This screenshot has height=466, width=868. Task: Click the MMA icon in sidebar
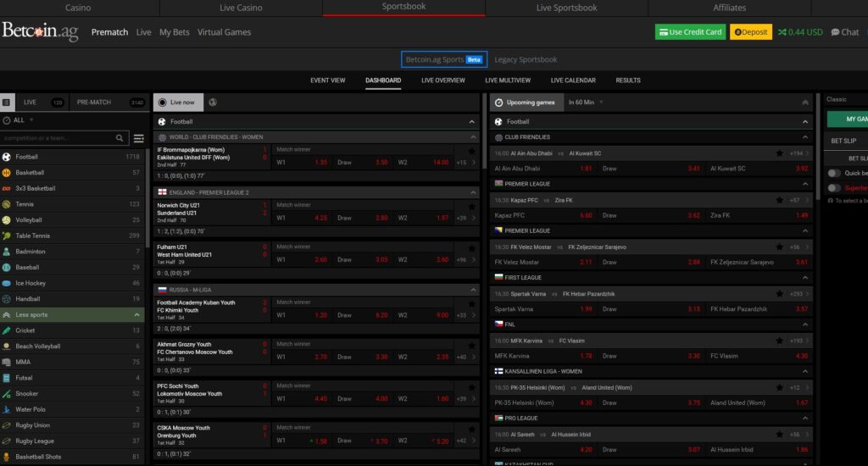coord(7,362)
